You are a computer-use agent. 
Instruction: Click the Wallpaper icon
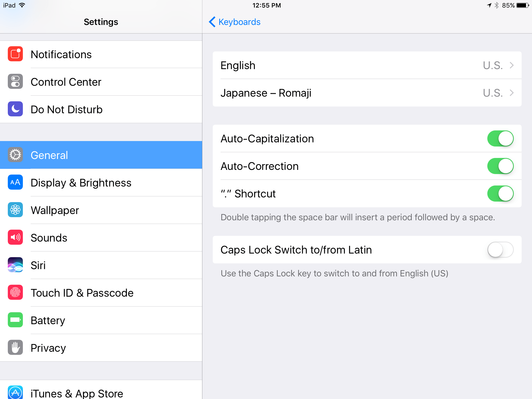click(x=15, y=210)
